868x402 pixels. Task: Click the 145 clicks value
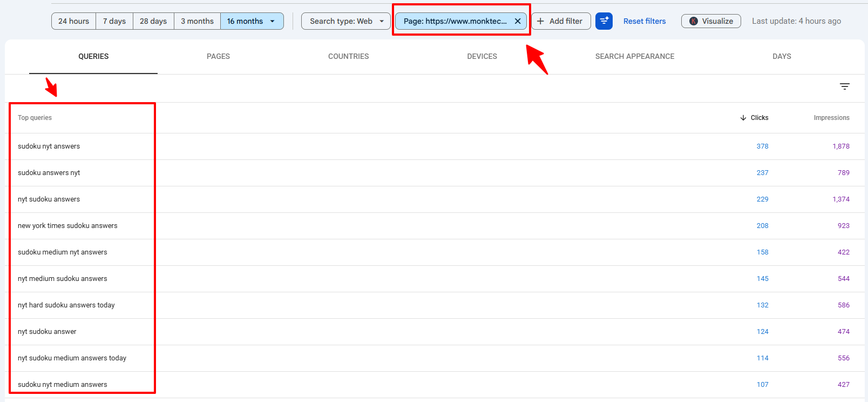(762, 279)
